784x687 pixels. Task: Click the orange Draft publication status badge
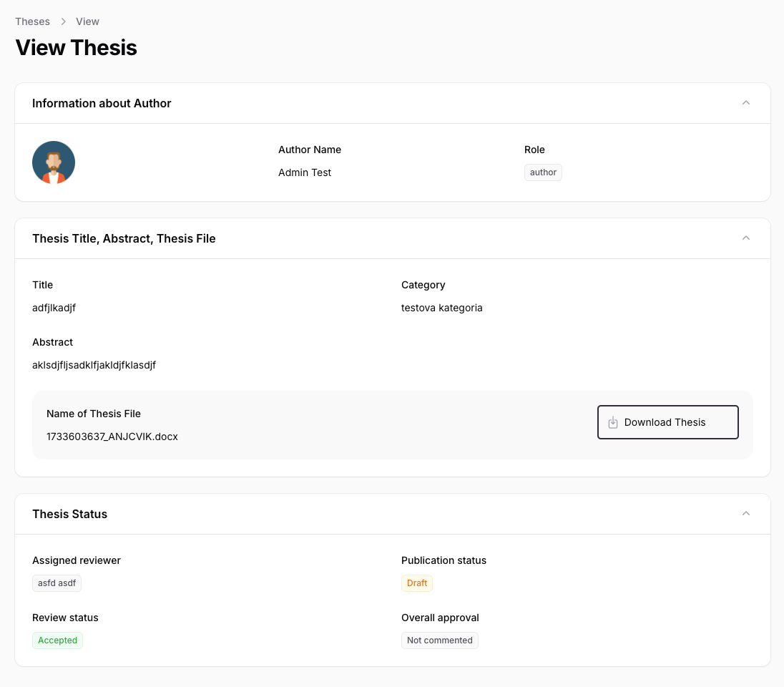click(417, 583)
